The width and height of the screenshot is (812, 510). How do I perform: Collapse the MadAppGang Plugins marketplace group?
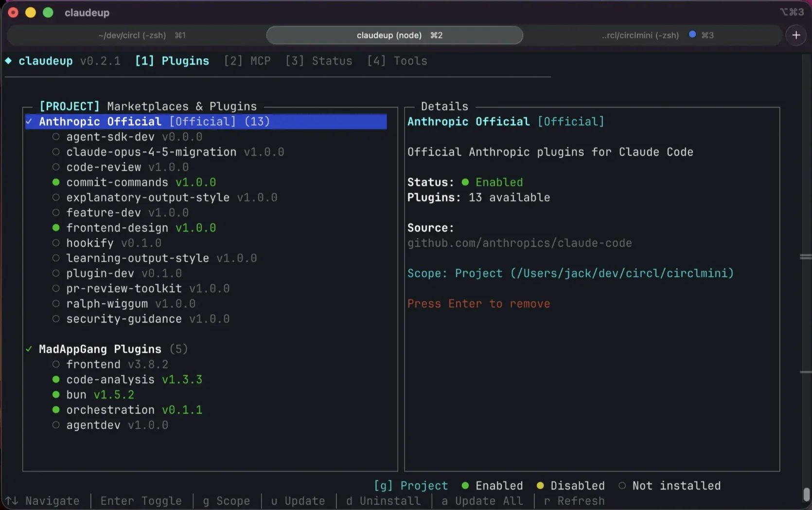pos(106,349)
